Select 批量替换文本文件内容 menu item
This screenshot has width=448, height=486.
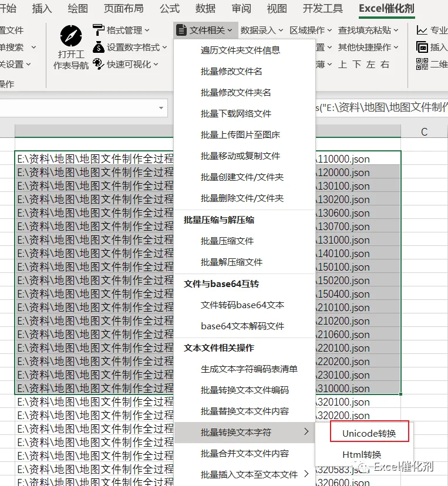[x=244, y=411]
